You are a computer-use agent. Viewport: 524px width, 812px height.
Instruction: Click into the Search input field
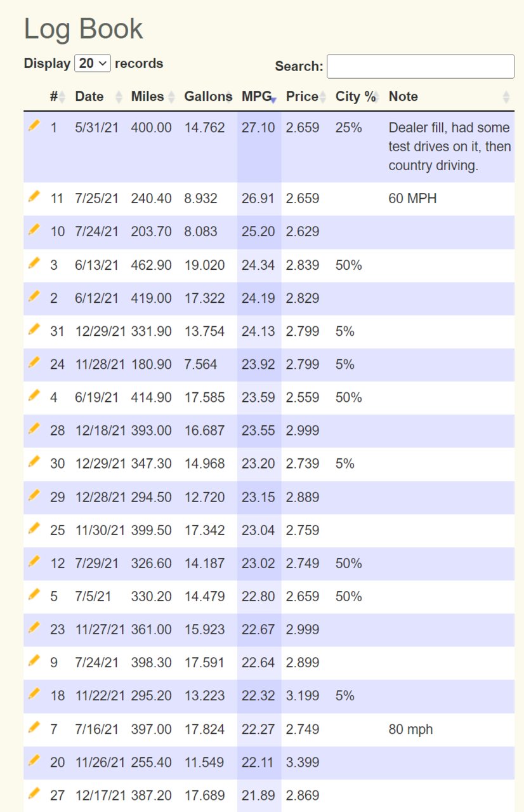pyautogui.click(x=421, y=67)
